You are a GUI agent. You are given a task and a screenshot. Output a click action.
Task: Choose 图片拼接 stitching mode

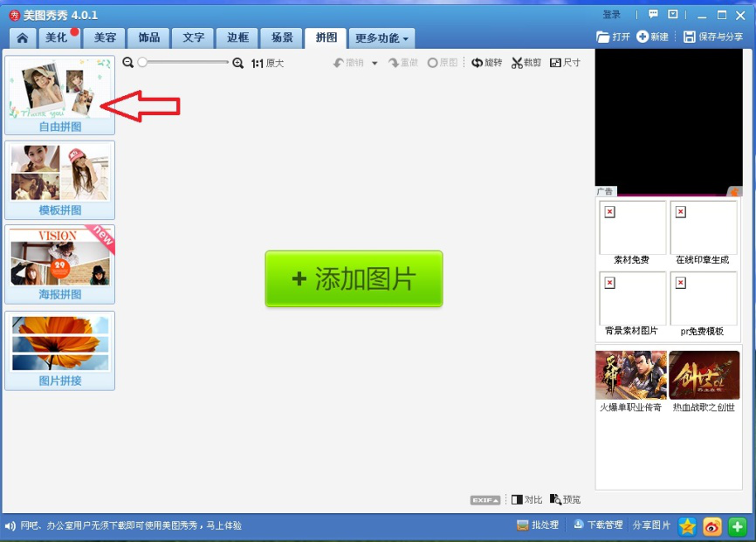click(x=59, y=351)
